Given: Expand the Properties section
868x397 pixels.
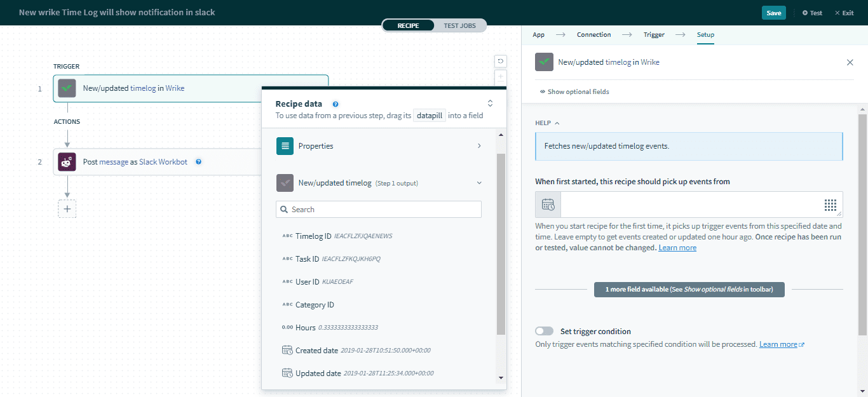Looking at the screenshot, I should click(379, 146).
